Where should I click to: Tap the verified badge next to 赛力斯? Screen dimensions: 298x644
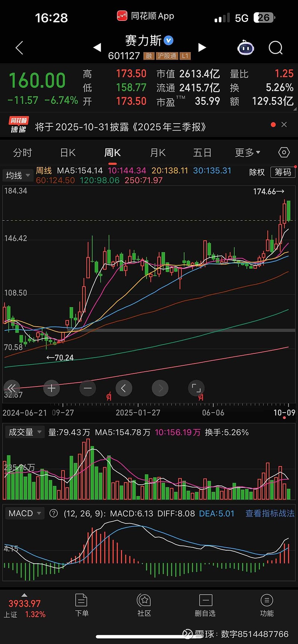point(169,40)
